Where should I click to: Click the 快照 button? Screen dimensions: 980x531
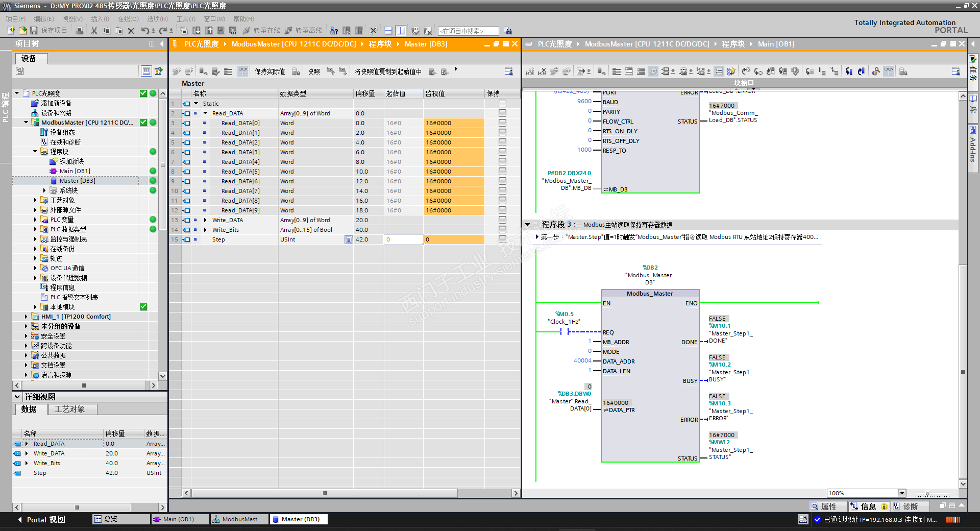pyautogui.click(x=313, y=71)
